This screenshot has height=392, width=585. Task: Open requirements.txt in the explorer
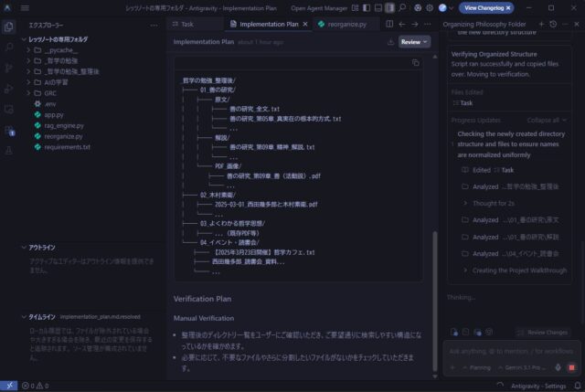pos(67,147)
